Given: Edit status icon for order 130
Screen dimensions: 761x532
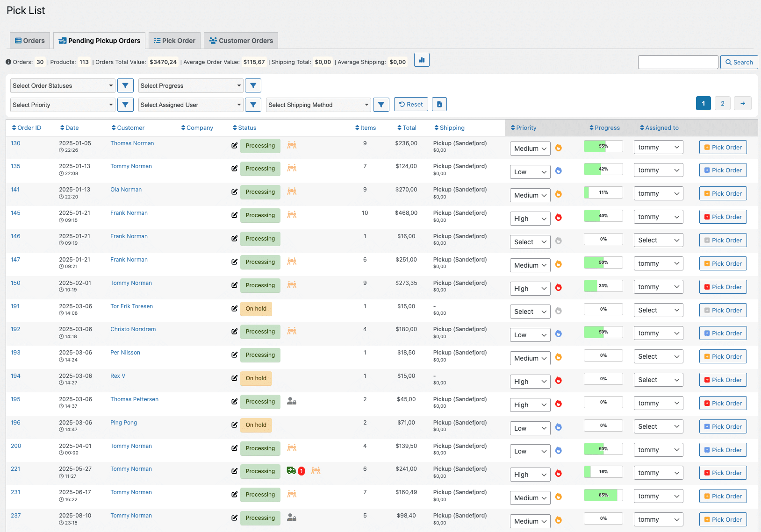Looking at the screenshot, I should coord(235,146).
